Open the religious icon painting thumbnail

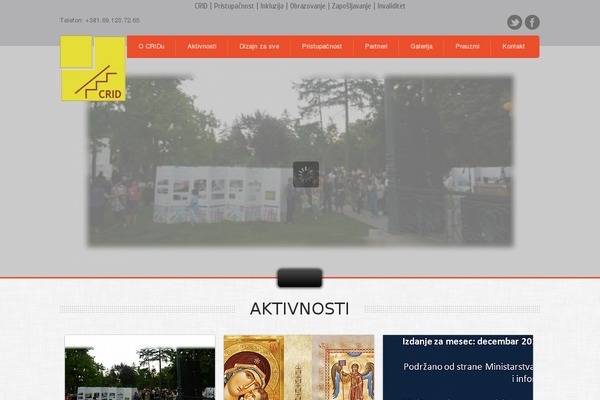coord(299,367)
